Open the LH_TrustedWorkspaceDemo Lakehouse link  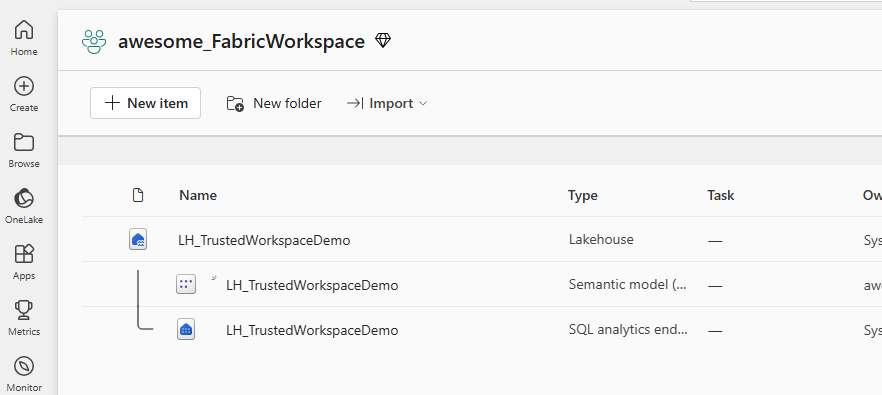[x=264, y=240]
